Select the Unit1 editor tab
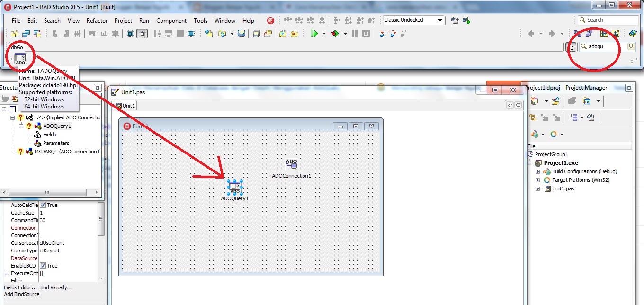The width and height of the screenshot is (644, 305). coord(126,106)
